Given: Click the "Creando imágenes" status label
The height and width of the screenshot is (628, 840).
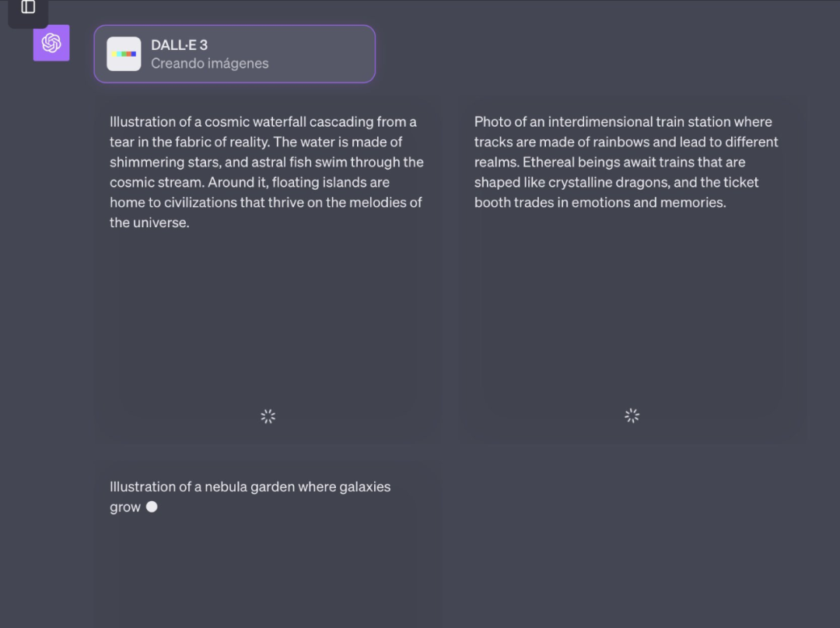Looking at the screenshot, I should tap(209, 64).
